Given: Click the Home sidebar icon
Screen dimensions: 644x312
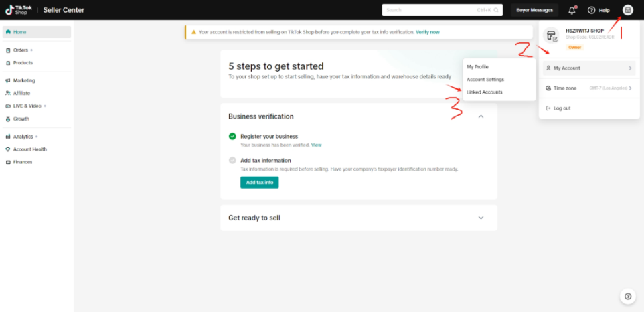Looking at the screenshot, I should point(8,32).
